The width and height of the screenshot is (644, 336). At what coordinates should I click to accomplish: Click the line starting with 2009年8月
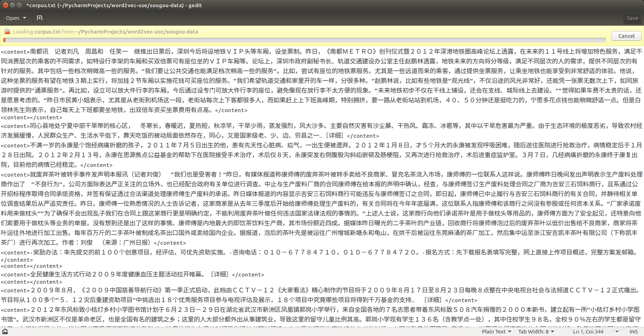pos(322,290)
